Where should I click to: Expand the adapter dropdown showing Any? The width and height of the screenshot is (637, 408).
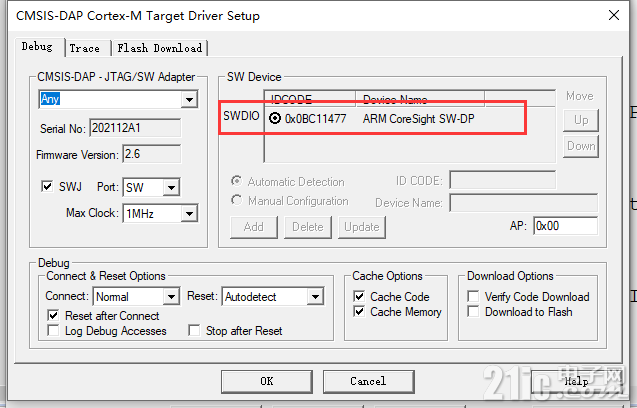189,100
